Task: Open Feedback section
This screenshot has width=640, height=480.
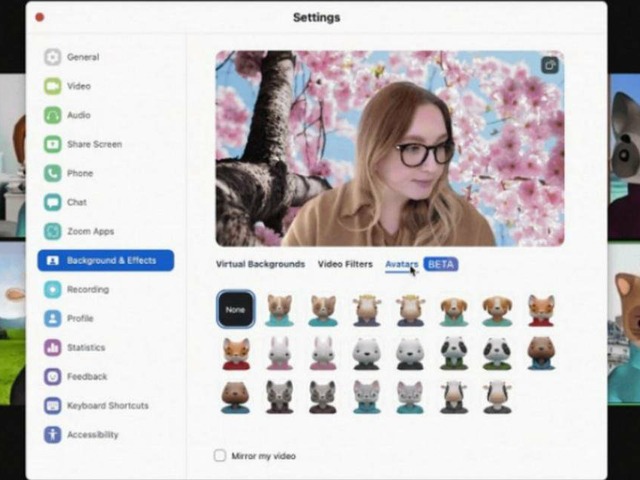Action: pyautogui.click(x=86, y=376)
